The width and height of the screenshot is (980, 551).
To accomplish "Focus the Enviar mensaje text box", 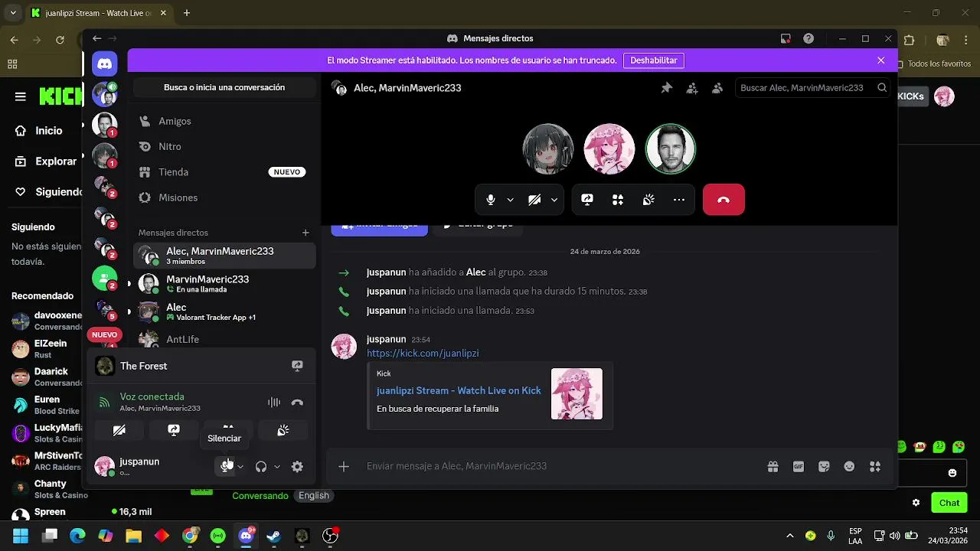I will 563,466.
